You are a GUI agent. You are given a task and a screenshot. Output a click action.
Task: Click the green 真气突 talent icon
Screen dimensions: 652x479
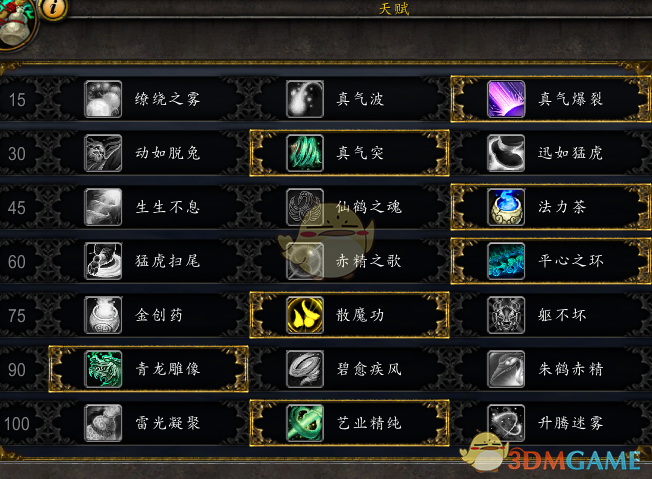click(305, 153)
